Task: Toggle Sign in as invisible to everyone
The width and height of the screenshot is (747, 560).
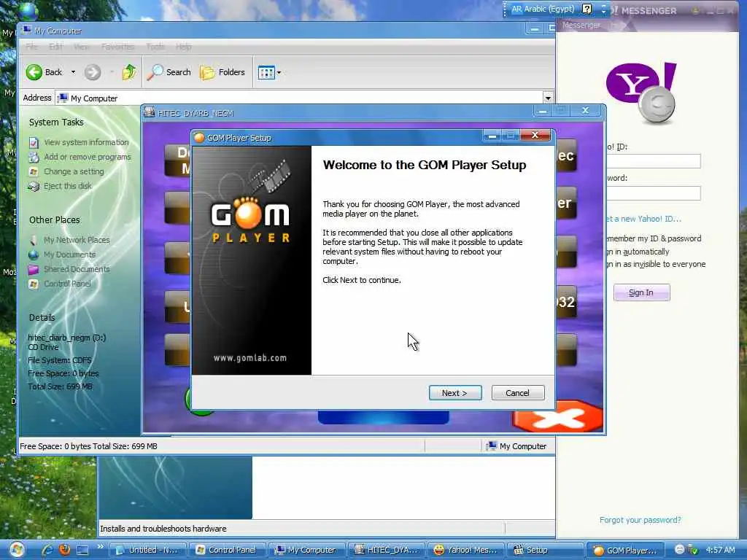Action: click(x=656, y=264)
